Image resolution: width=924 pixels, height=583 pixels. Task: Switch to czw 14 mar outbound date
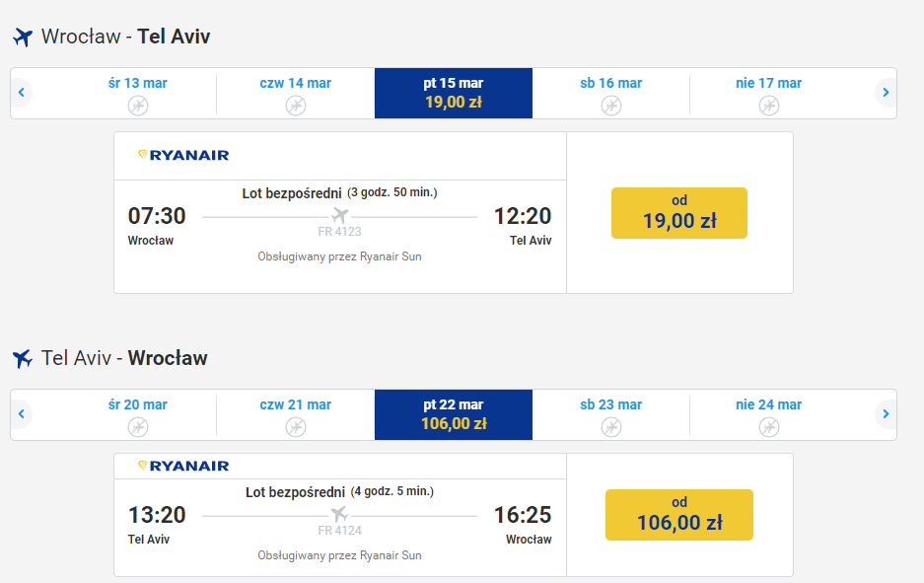coord(296,93)
